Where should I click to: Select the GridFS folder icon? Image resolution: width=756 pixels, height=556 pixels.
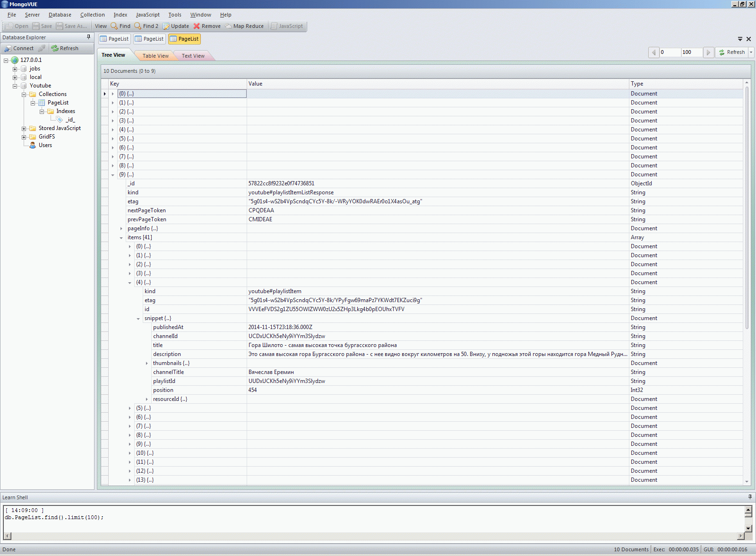pos(33,137)
